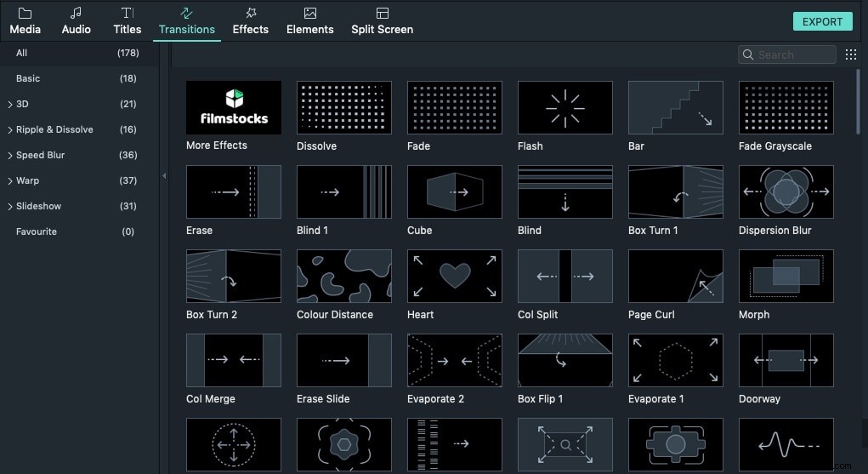
Task: Select the Blind 1 transition
Action: pos(343,191)
